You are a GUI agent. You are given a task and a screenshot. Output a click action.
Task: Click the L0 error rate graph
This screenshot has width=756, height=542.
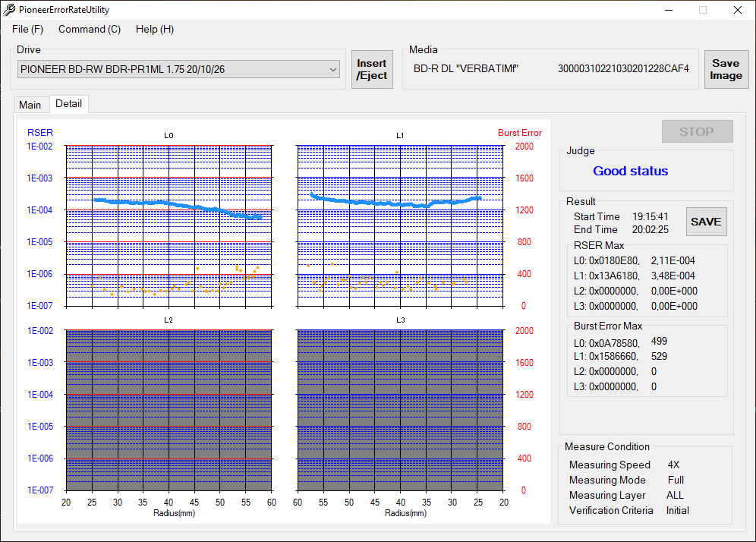coord(169,225)
